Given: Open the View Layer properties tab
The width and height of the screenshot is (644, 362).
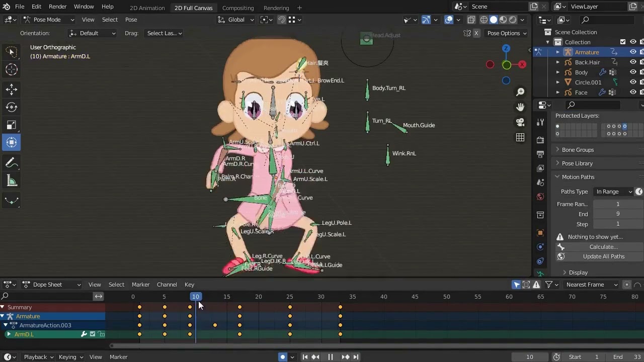Looking at the screenshot, I should 540,168.
